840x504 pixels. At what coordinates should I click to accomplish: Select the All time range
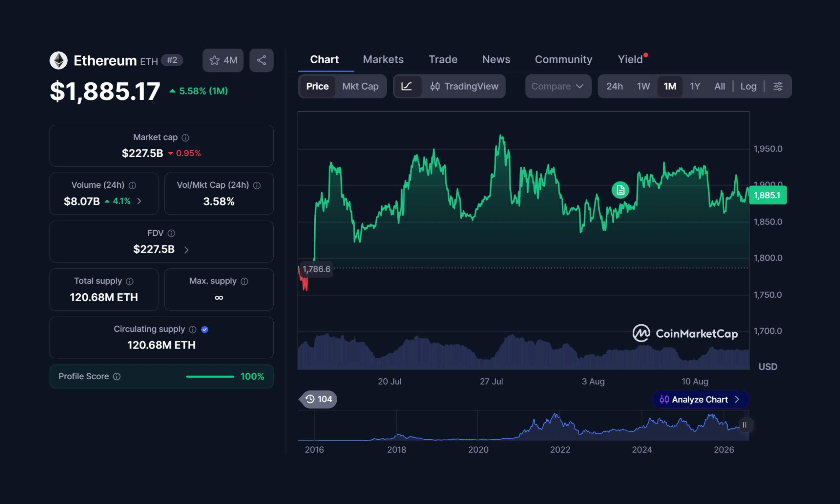click(x=720, y=86)
